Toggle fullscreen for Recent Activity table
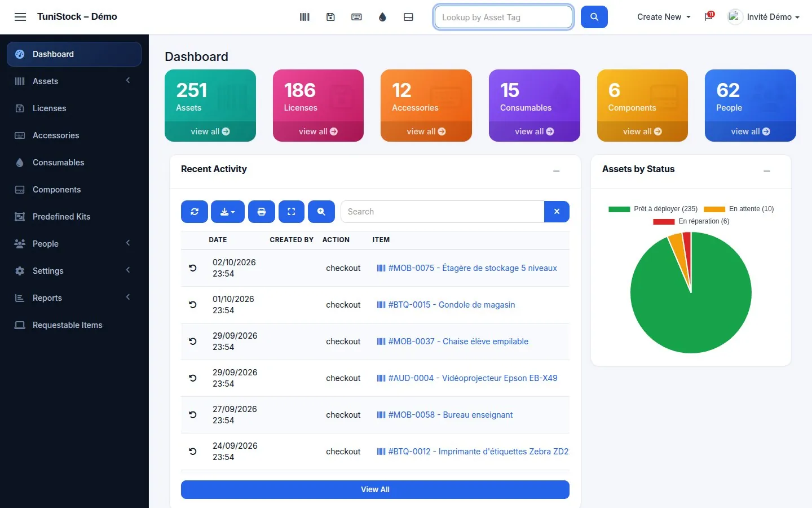812x508 pixels. click(292, 212)
